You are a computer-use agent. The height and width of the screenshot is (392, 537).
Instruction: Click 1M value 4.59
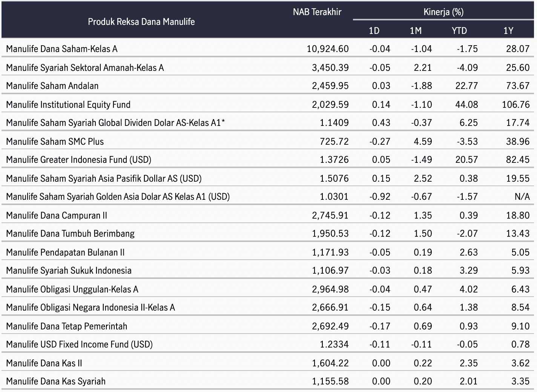click(423, 141)
